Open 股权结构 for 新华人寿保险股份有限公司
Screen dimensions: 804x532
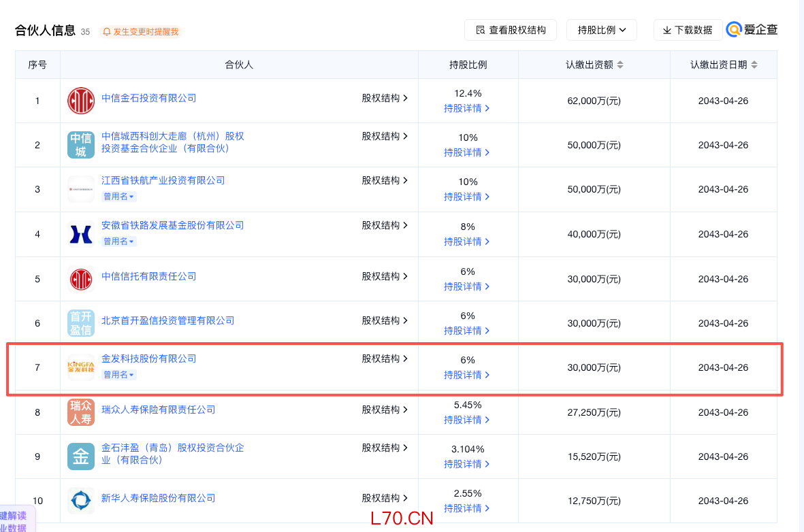click(385, 498)
